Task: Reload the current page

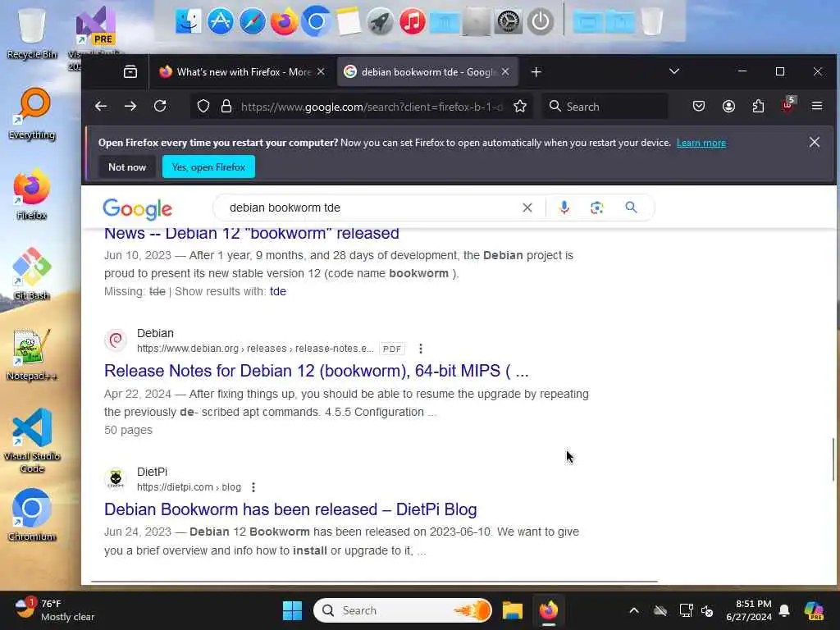Action: (160, 106)
